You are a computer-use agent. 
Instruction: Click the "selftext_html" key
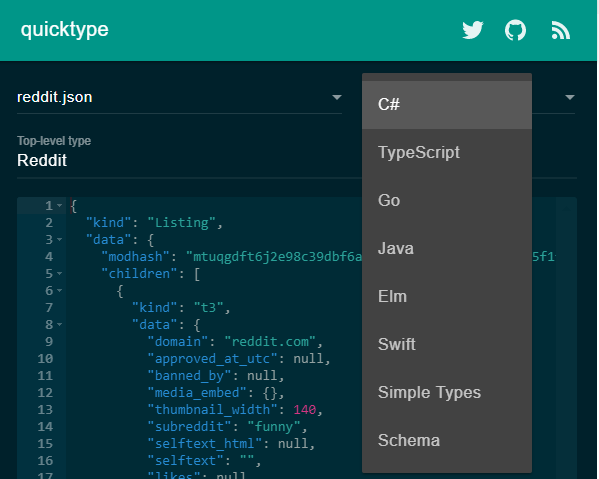[205, 443]
